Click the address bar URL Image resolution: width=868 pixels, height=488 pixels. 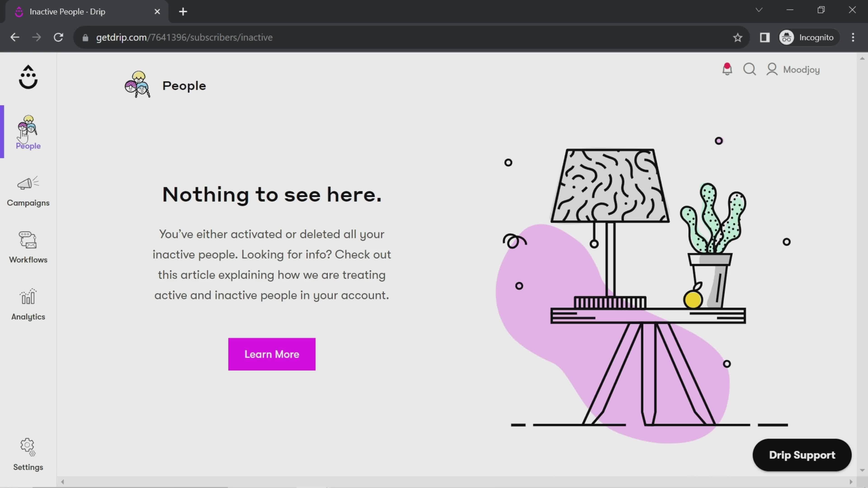pyautogui.click(x=184, y=37)
